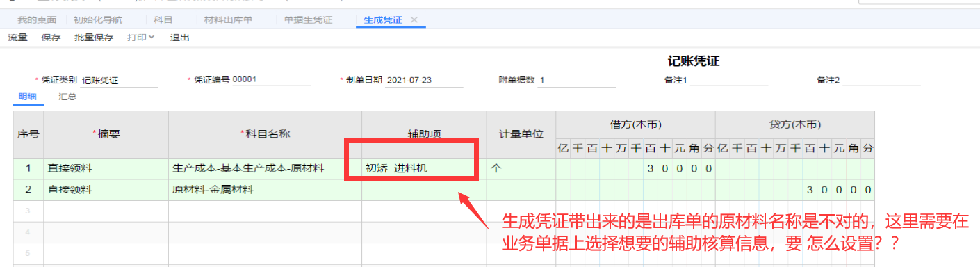Image resolution: width=980 pixels, height=267 pixels.
Task: Click the 制单日期 field 2021-07-23
Action: pos(424,80)
